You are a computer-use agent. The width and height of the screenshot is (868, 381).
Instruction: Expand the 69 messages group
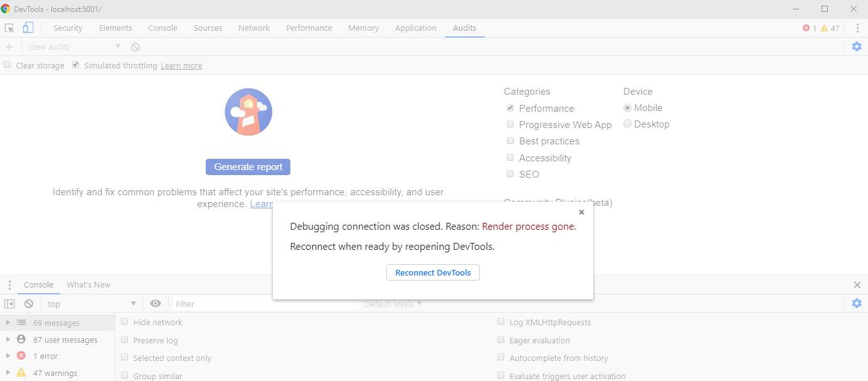8,323
